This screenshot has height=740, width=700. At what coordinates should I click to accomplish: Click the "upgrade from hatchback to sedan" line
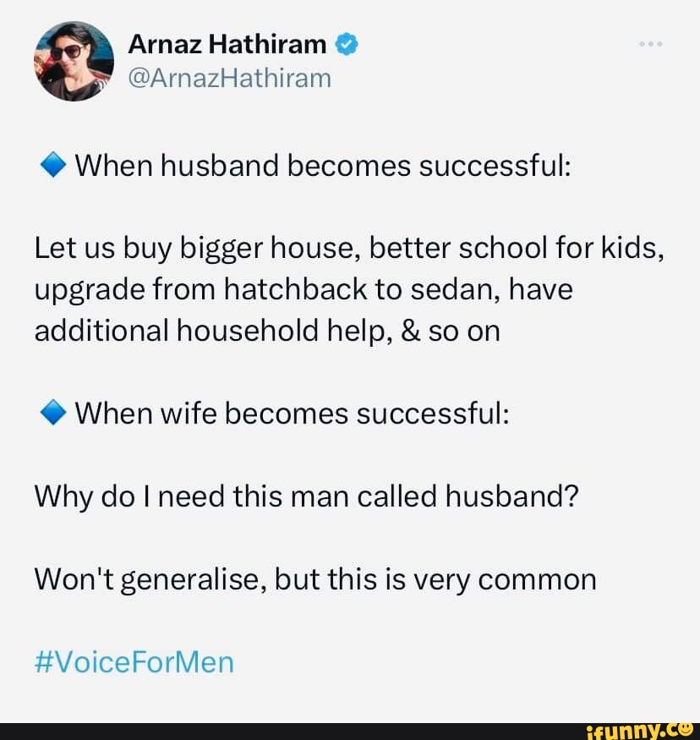point(304,290)
